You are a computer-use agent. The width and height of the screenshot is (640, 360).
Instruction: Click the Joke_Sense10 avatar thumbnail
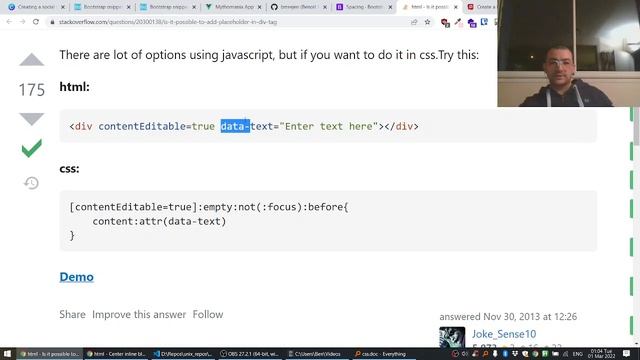coord(452,338)
